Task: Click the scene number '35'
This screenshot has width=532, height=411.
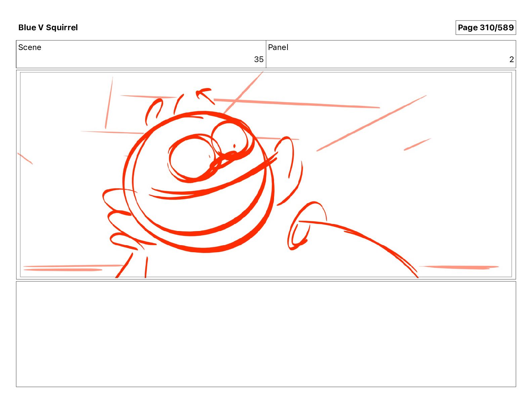Action: click(259, 59)
